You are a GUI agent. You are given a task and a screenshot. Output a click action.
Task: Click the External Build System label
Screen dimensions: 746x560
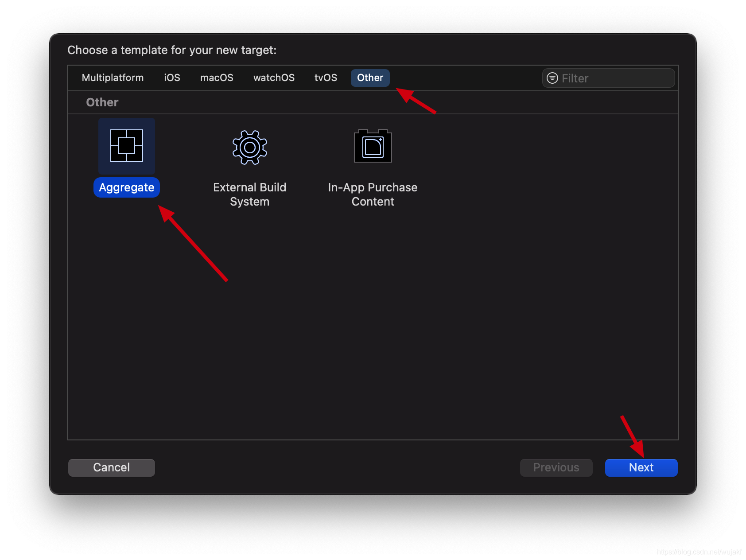pyautogui.click(x=250, y=194)
